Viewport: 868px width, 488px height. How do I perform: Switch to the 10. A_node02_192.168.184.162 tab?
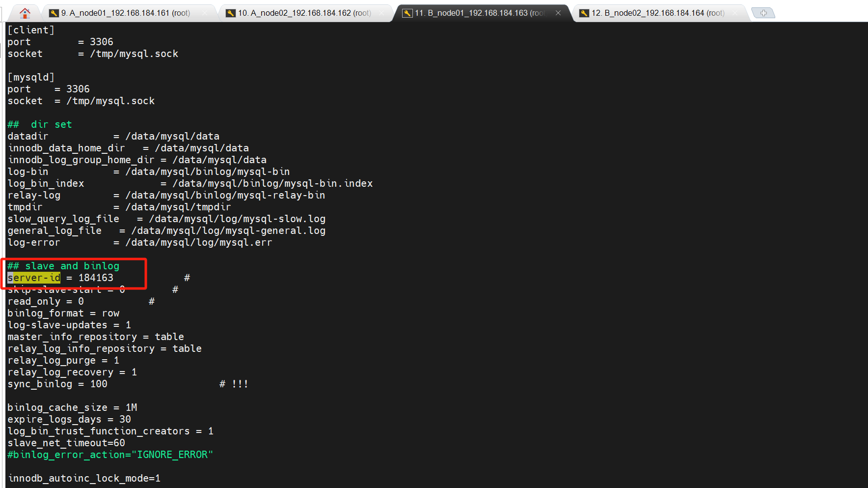[x=304, y=13]
